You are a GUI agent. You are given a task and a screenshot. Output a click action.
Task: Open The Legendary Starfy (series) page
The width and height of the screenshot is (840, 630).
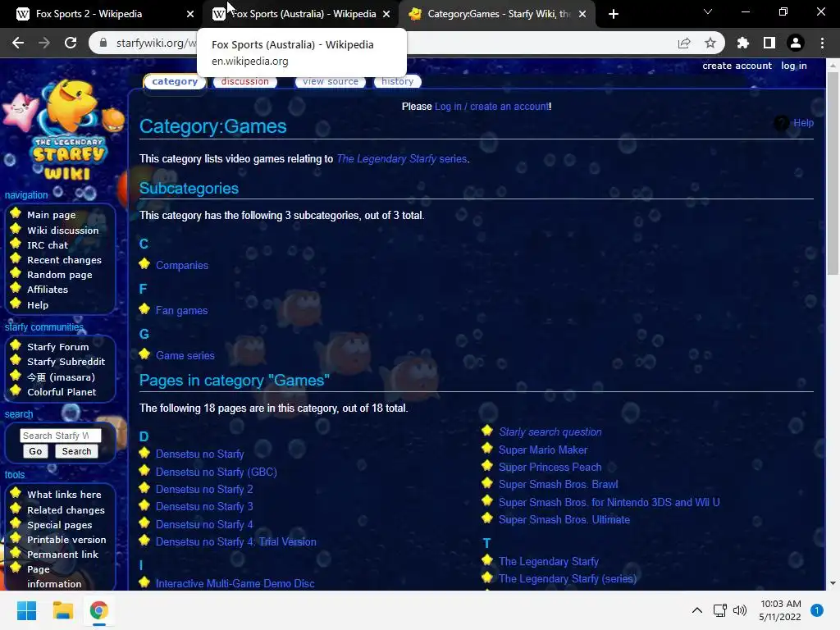pyautogui.click(x=568, y=578)
